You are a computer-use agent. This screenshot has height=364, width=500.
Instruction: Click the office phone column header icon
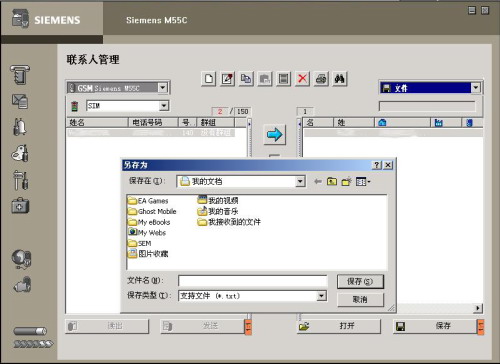(x=438, y=123)
